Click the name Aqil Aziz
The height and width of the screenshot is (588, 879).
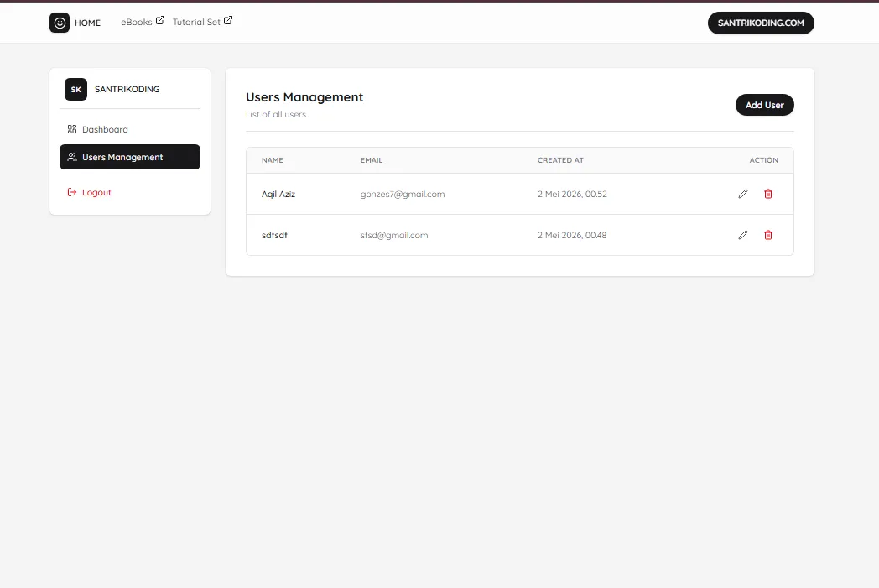coord(278,194)
